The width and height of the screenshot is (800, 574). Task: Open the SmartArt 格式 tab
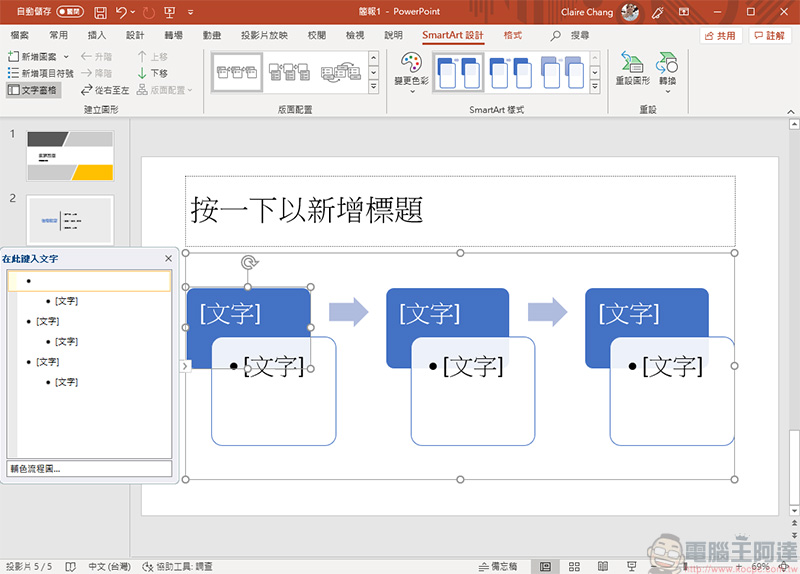tap(513, 35)
